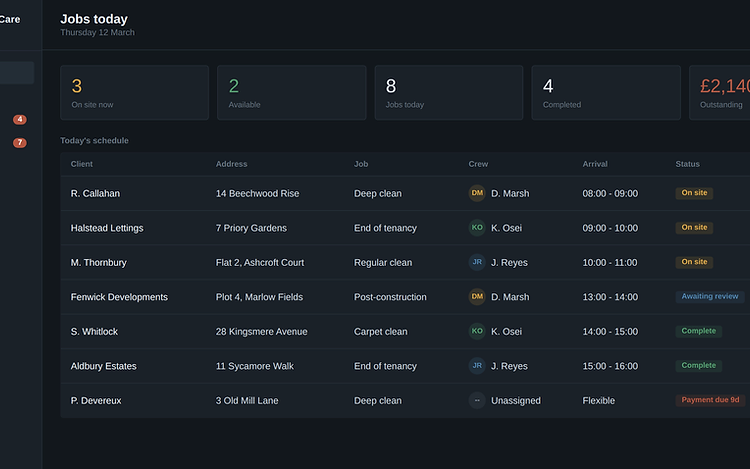750x469 pixels.
Task: Click Carpet clean job type
Action: (x=381, y=331)
